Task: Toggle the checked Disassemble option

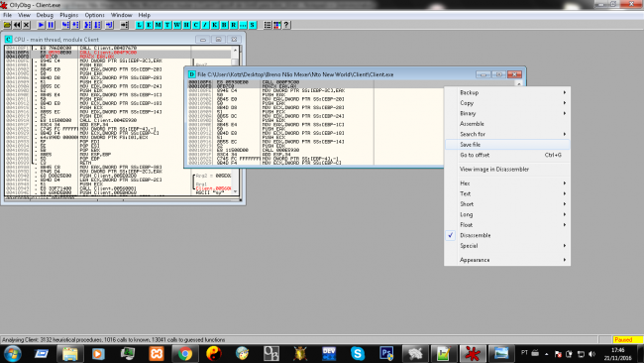Action: click(507, 235)
